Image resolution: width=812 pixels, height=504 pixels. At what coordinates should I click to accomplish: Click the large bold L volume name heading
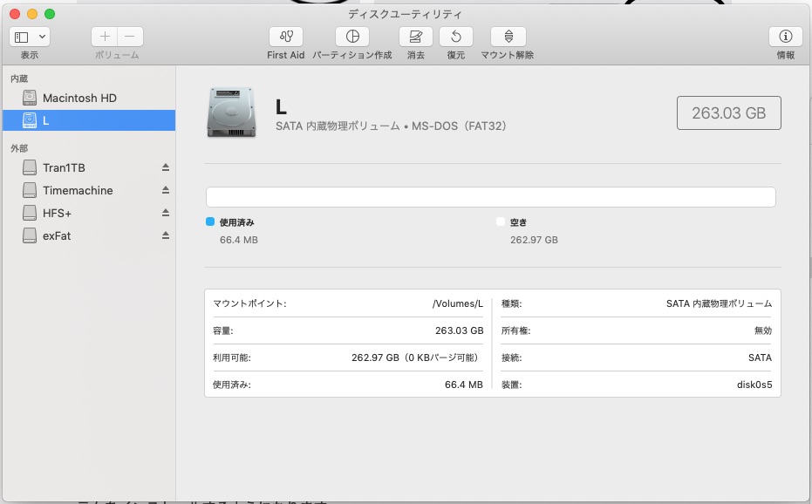point(281,107)
